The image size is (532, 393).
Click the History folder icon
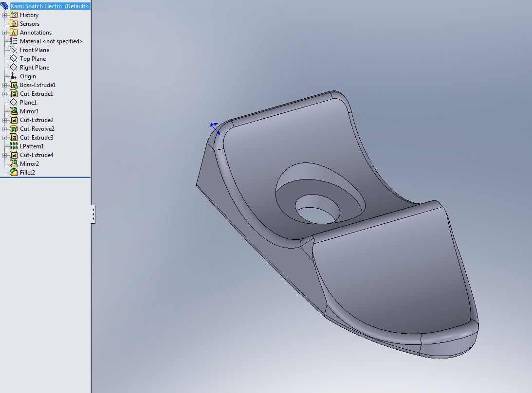point(14,15)
